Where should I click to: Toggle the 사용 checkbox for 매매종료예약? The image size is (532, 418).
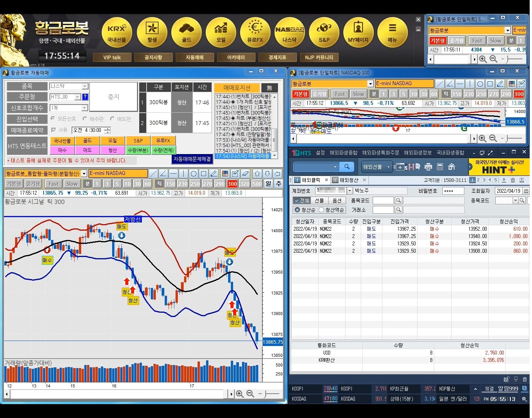(54, 130)
